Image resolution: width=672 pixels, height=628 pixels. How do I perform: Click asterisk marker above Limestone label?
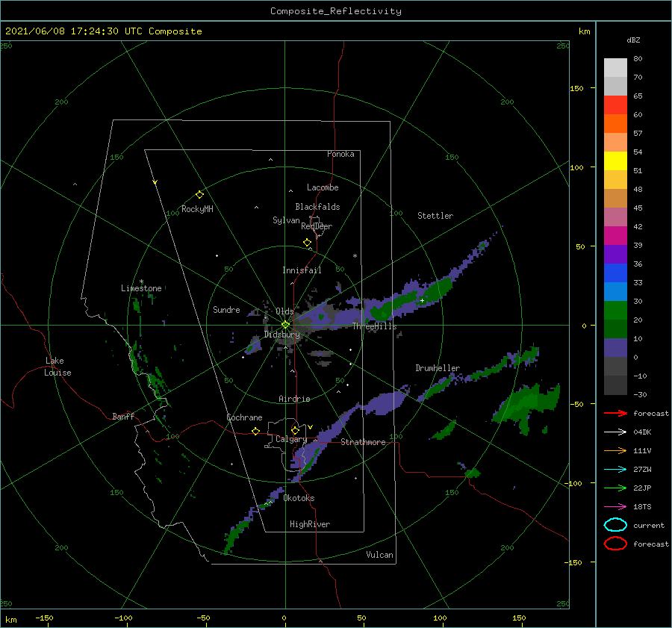pos(141,282)
